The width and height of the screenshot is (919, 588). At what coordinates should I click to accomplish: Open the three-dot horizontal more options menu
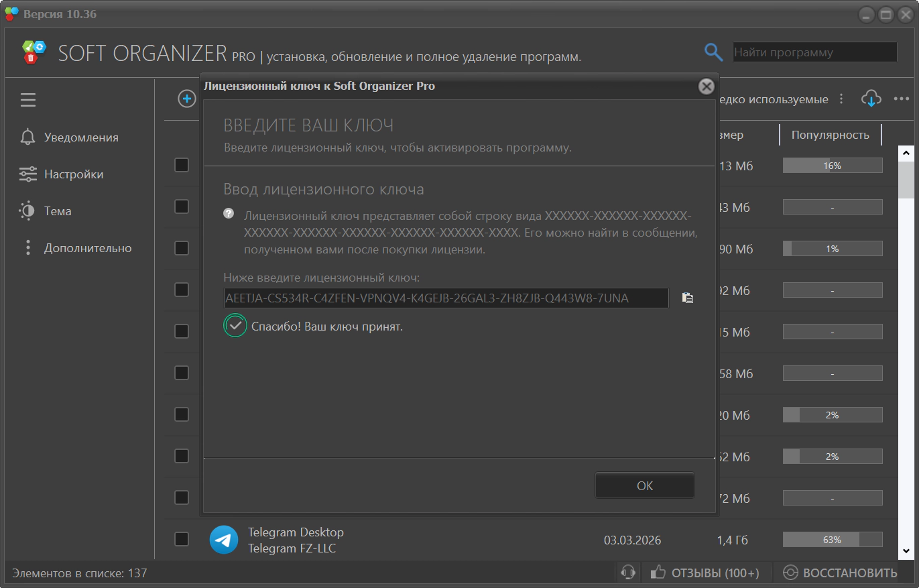point(902,99)
